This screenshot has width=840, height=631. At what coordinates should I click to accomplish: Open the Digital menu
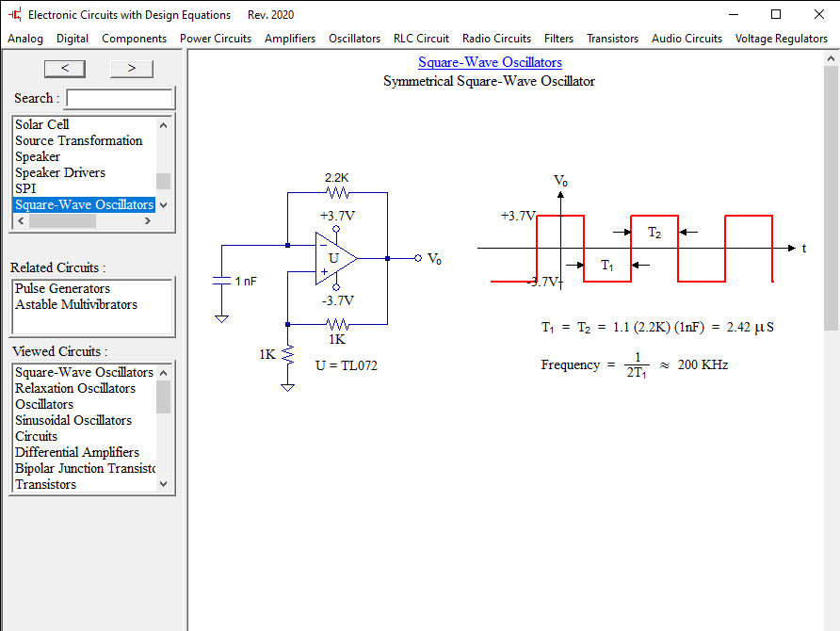coord(73,39)
